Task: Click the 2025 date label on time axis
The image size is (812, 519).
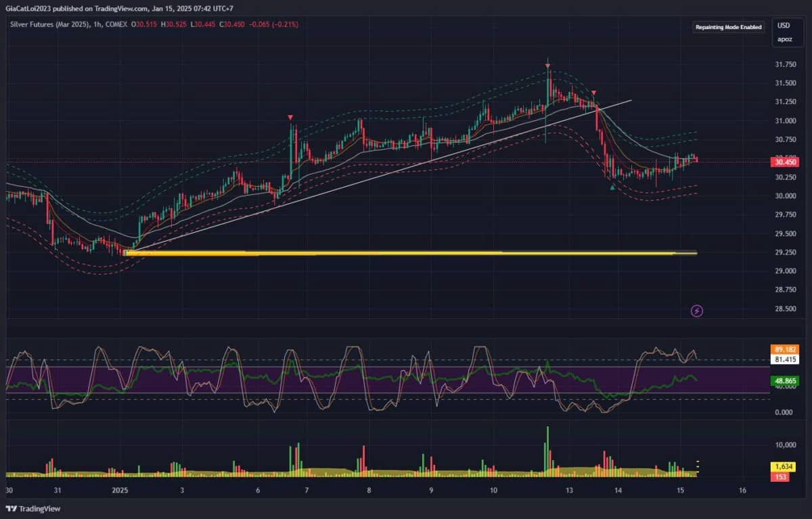Action: click(119, 490)
